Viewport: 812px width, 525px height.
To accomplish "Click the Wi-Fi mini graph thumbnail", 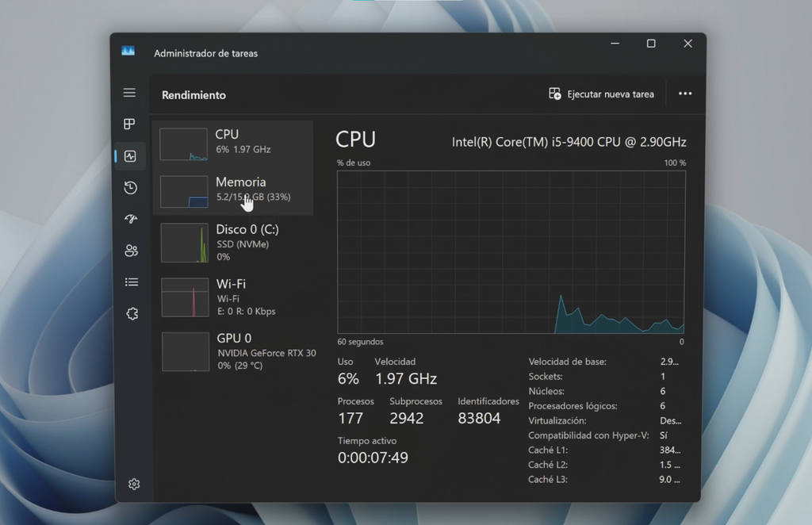I will click(x=186, y=297).
